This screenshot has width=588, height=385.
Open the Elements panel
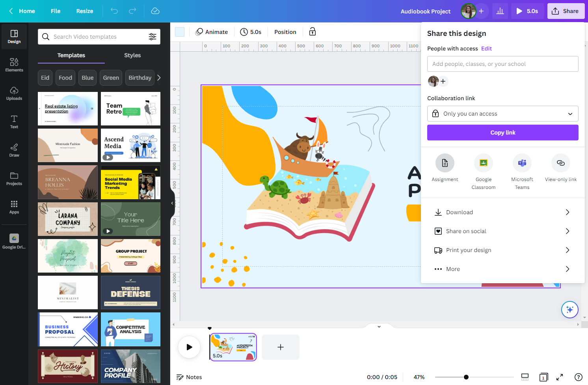(x=14, y=65)
